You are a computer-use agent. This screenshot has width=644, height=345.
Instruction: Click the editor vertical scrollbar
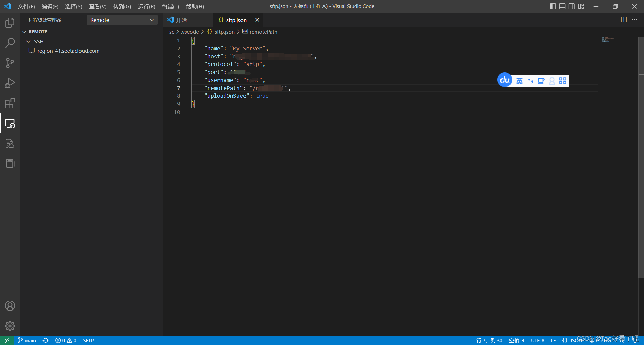pos(641,157)
